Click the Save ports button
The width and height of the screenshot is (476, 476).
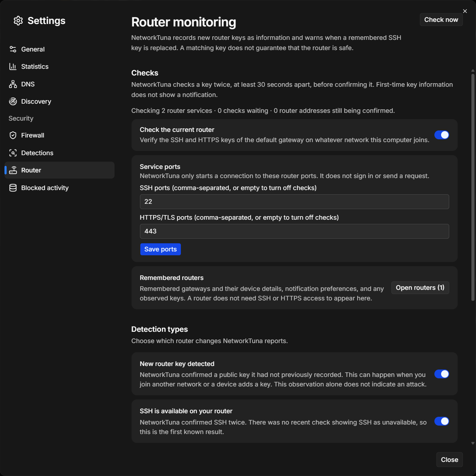160,249
